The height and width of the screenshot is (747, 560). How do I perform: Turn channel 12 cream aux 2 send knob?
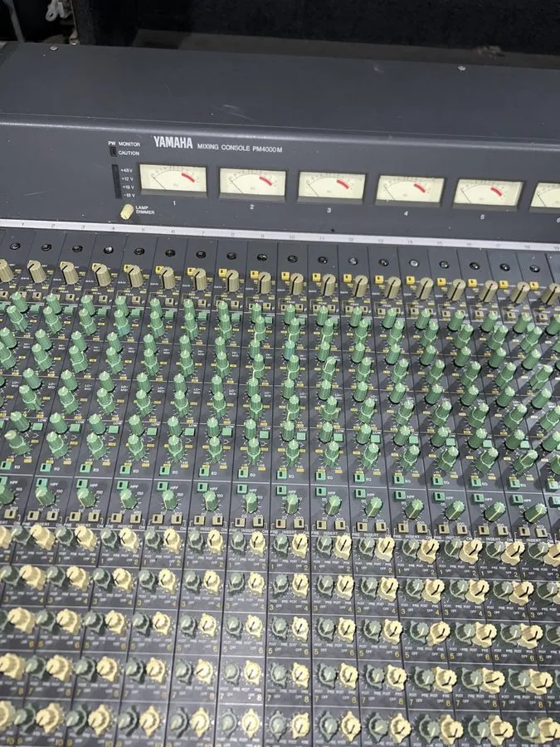tap(385, 548)
